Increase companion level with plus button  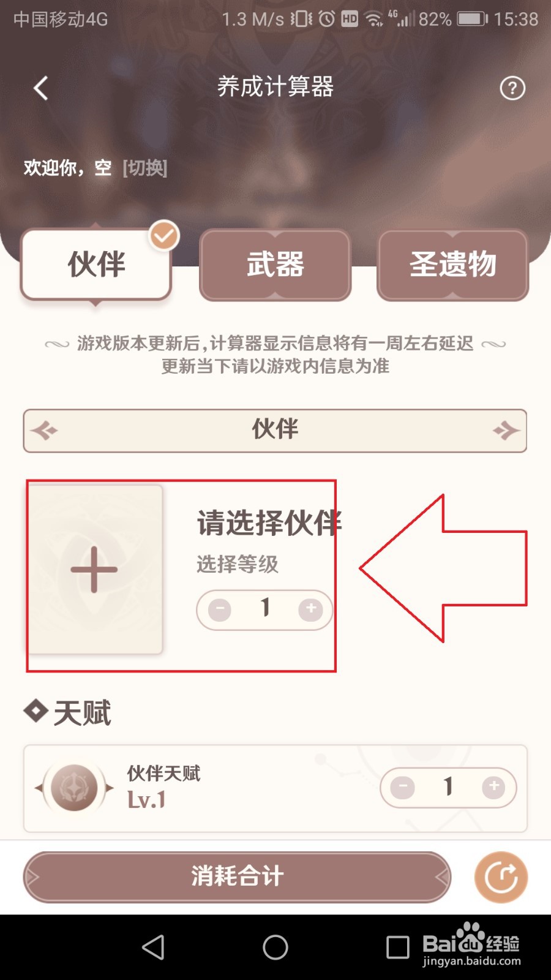pyautogui.click(x=311, y=609)
